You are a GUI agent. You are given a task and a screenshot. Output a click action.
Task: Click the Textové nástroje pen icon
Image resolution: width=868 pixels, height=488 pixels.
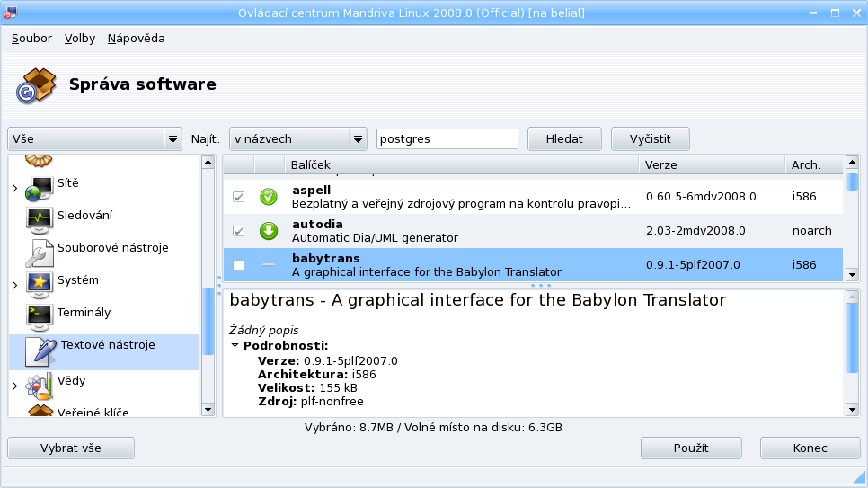pyautogui.click(x=41, y=351)
